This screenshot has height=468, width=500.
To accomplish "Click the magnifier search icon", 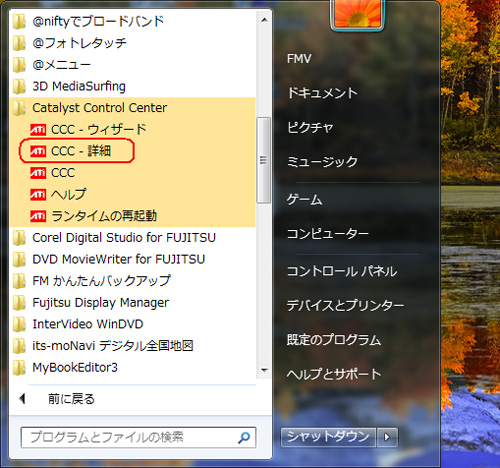I will pyautogui.click(x=244, y=437).
